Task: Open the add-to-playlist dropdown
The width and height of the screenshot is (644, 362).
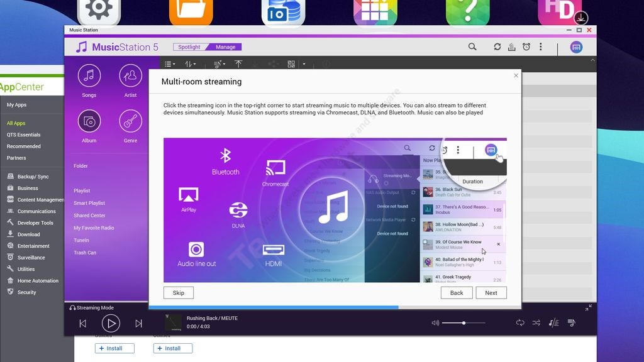Action: tap(219, 64)
